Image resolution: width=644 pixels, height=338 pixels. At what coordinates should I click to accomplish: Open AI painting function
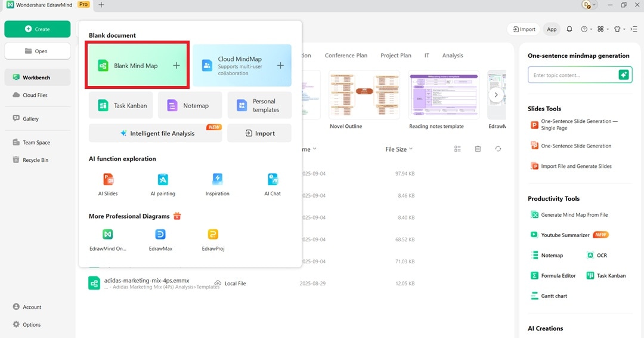[163, 184]
